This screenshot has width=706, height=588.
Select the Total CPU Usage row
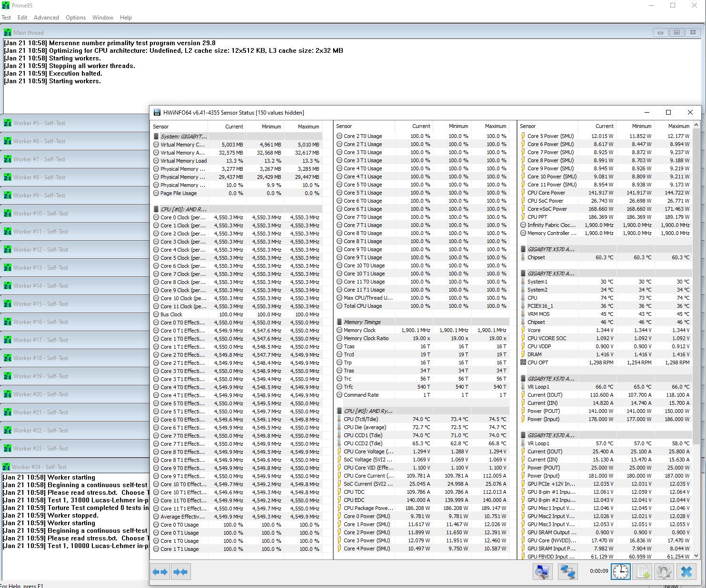(422, 306)
